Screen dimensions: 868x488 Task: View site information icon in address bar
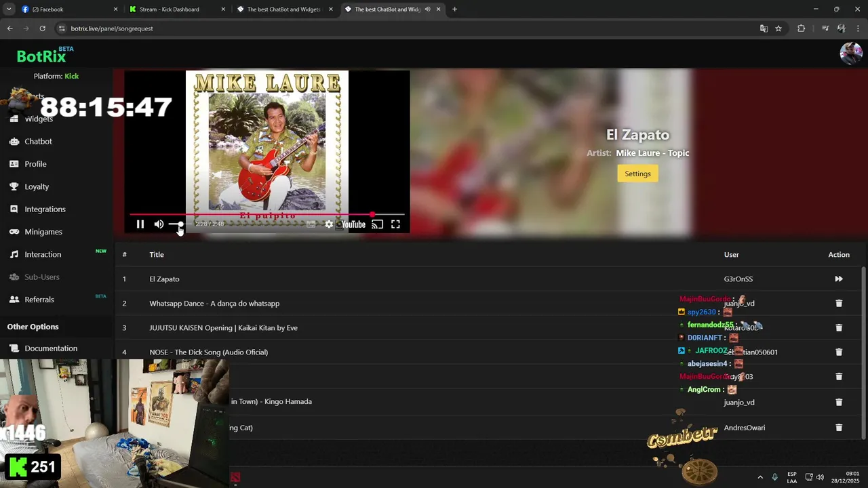(x=62, y=28)
